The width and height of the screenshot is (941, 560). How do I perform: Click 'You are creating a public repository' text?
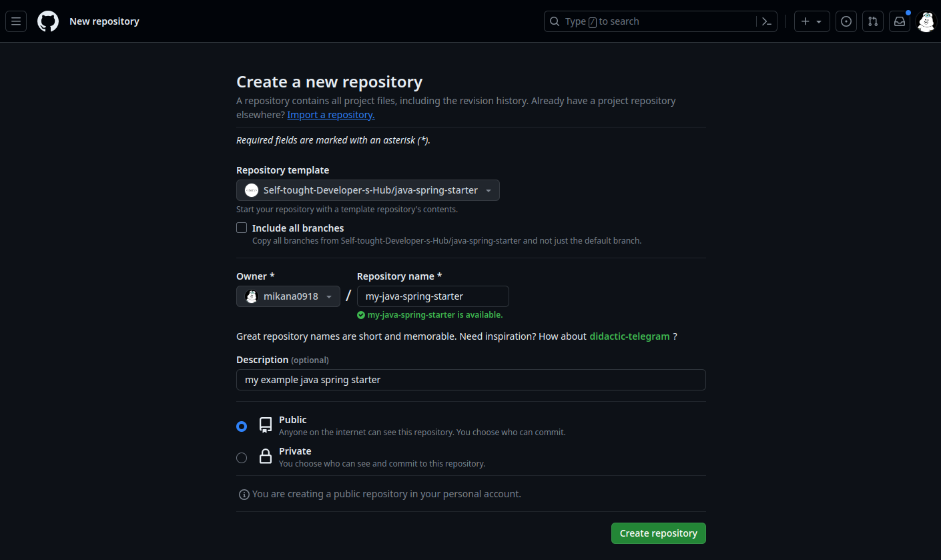[386, 494]
